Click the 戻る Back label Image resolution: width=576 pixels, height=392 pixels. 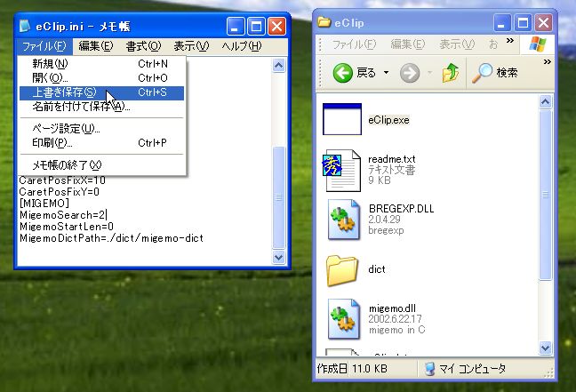coord(366,73)
